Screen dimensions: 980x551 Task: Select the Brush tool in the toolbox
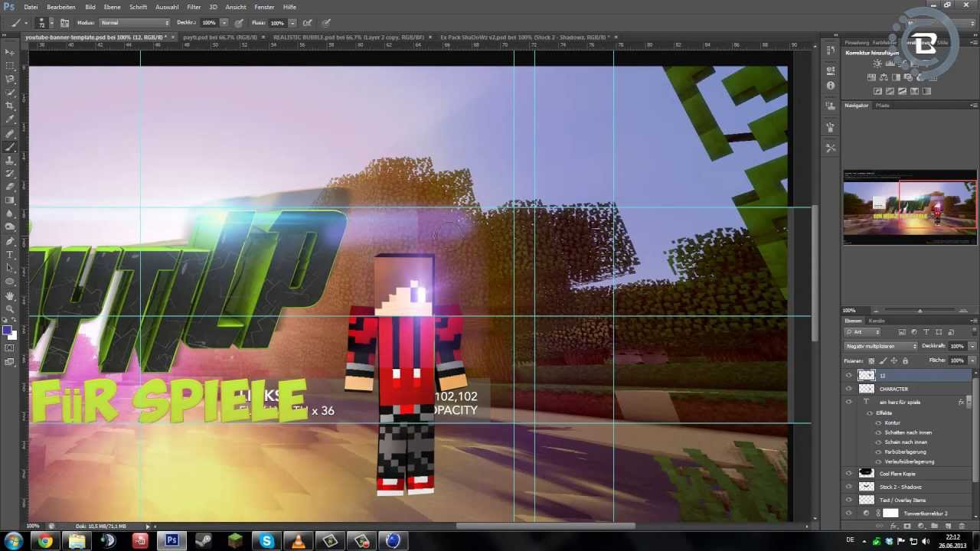[10, 146]
